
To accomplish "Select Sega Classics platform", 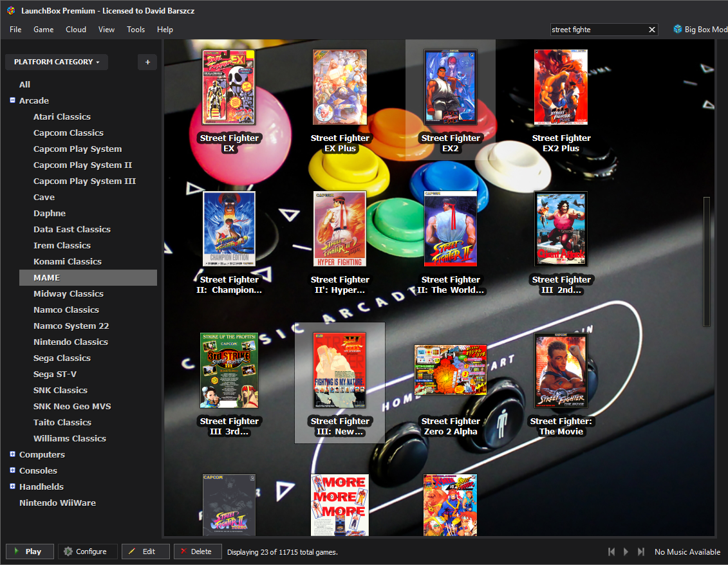I will pos(62,358).
